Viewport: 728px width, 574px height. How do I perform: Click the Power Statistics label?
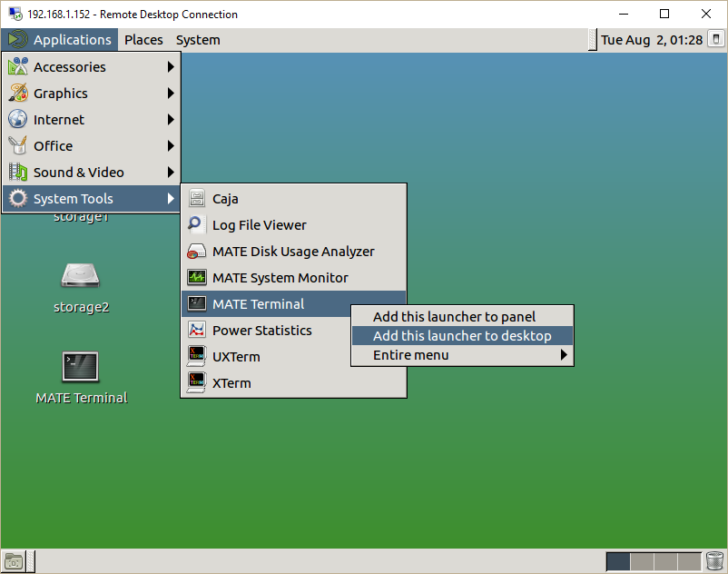tap(261, 331)
